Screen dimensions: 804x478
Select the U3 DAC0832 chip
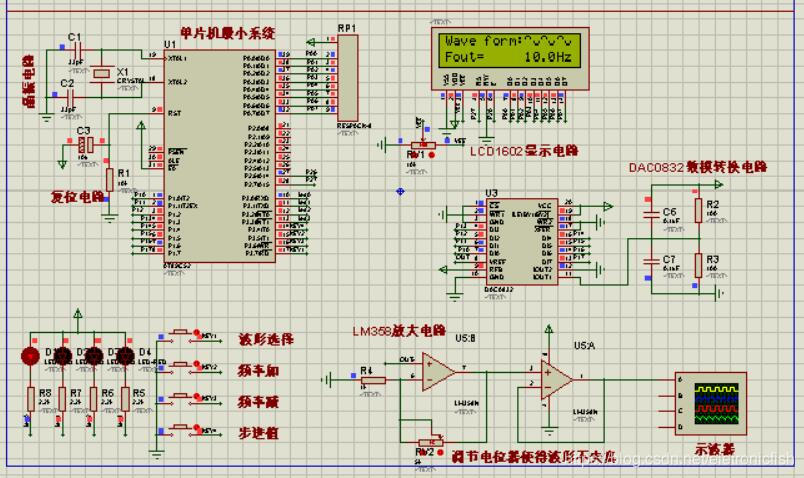click(x=521, y=242)
